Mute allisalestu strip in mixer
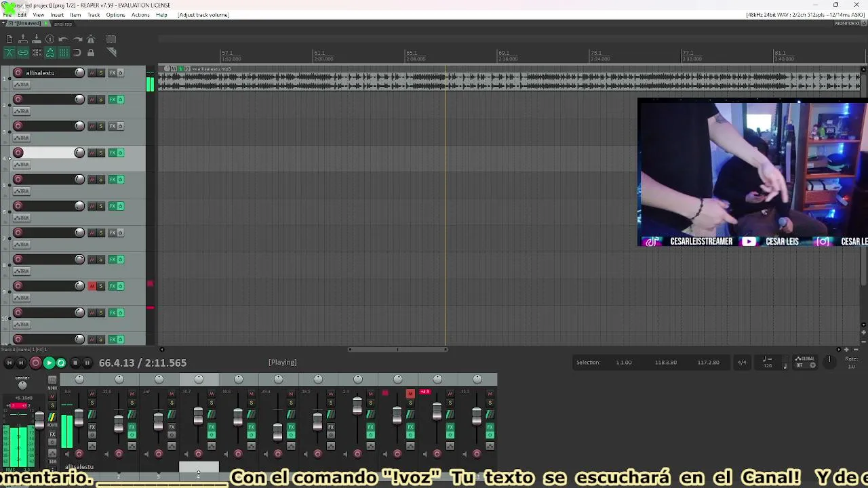 (x=92, y=394)
